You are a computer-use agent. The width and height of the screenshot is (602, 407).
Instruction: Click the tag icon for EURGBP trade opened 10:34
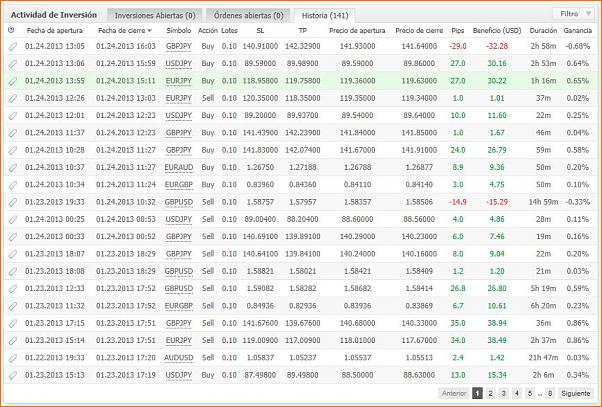coord(13,184)
